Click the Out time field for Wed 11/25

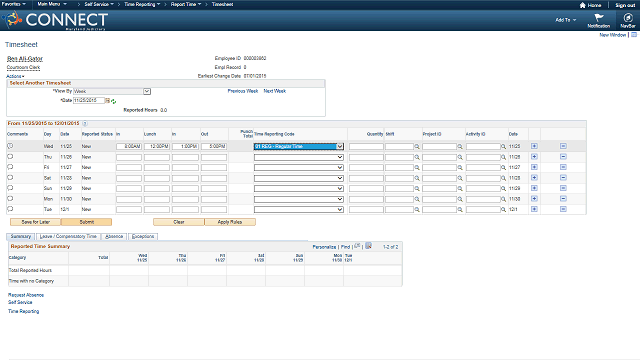coord(214,146)
